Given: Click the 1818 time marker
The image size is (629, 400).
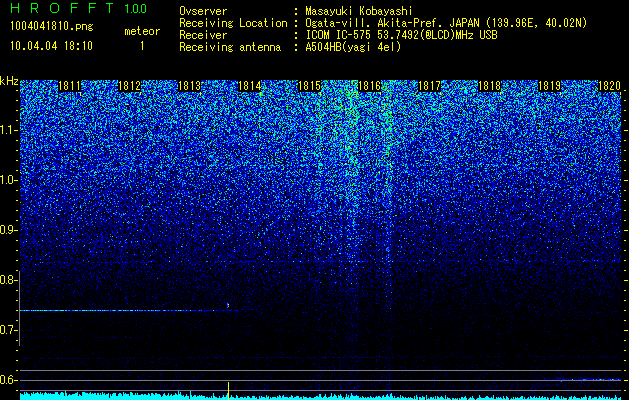Looking at the screenshot, I should tap(489, 86).
